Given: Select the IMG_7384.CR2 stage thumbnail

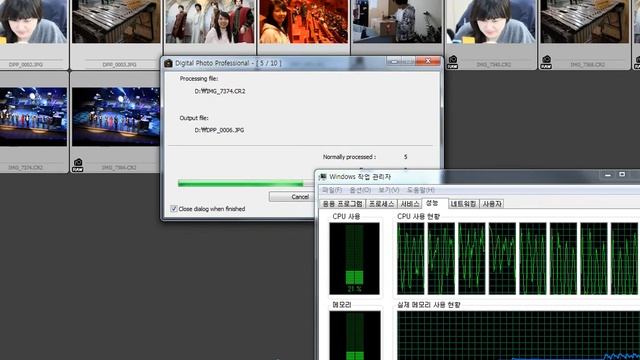Looking at the screenshot, I should click(116, 117).
